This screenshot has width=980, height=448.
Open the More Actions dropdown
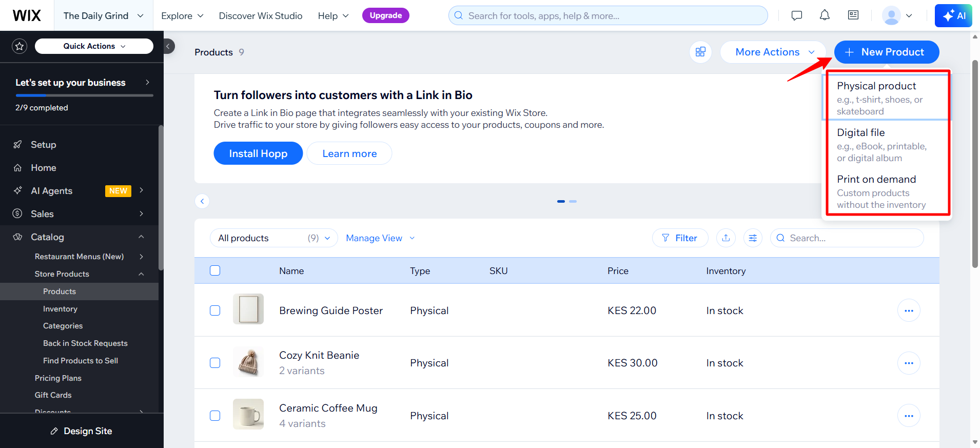tap(773, 52)
